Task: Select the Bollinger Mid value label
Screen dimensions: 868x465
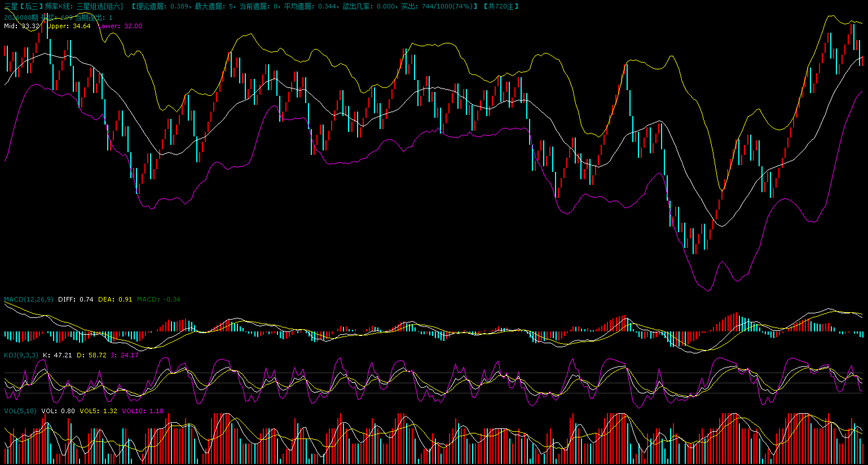Action: pyautogui.click(x=22, y=26)
